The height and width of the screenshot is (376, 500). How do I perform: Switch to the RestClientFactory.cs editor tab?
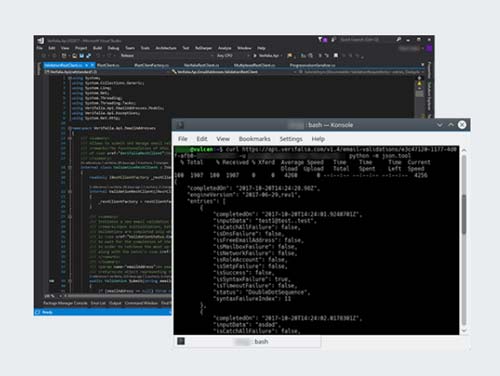(151, 65)
